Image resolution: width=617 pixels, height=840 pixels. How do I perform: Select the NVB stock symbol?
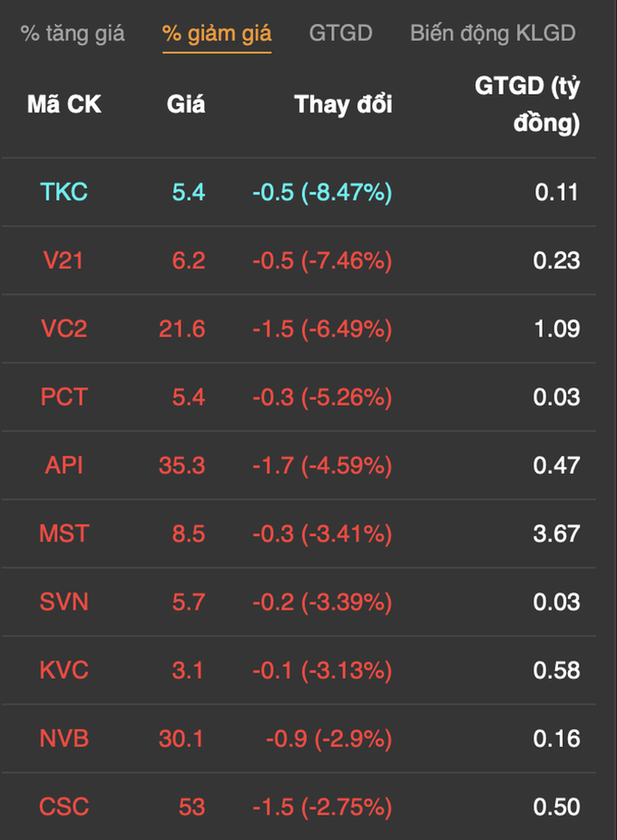64,738
